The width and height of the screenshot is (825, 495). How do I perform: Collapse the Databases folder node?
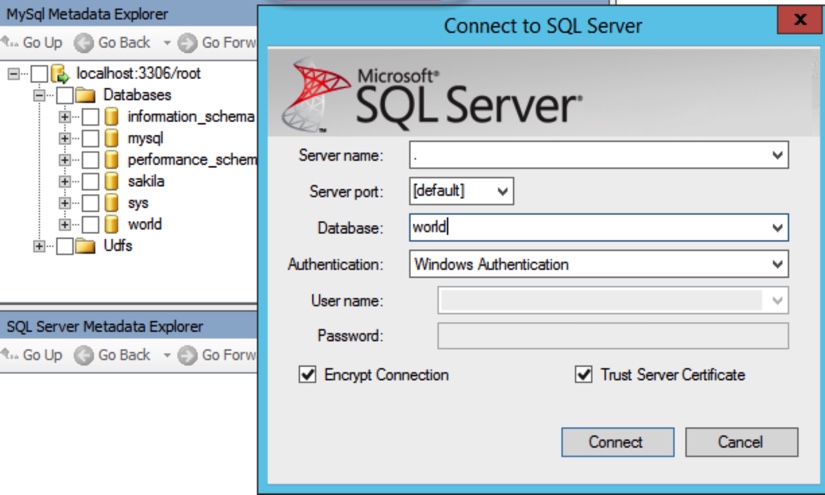tap(39, 95)
